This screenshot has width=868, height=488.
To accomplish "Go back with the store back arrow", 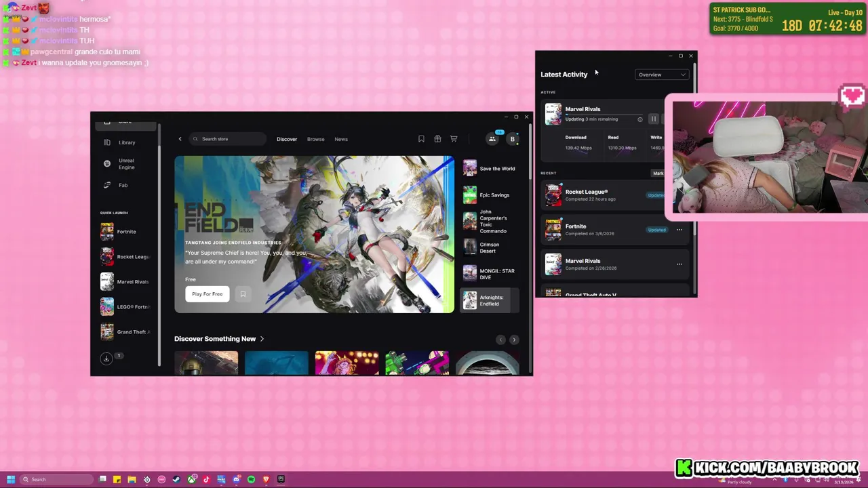I will tap(180, 139).
